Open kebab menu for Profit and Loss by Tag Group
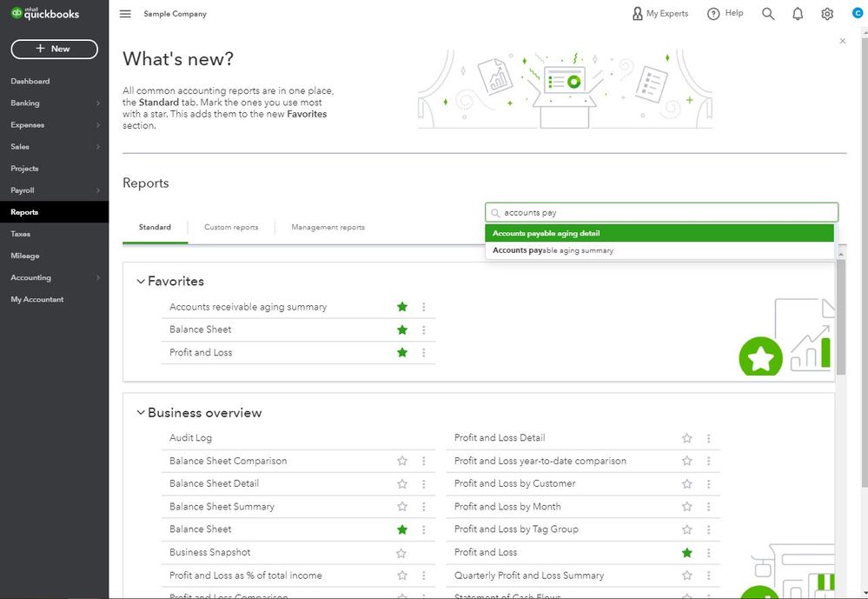 709,529
